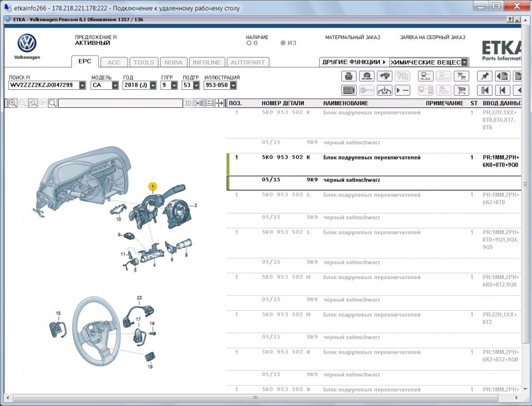The image size is (532, 406).
Task: Click the help question mark in title bar
Action: pos(510,20)
